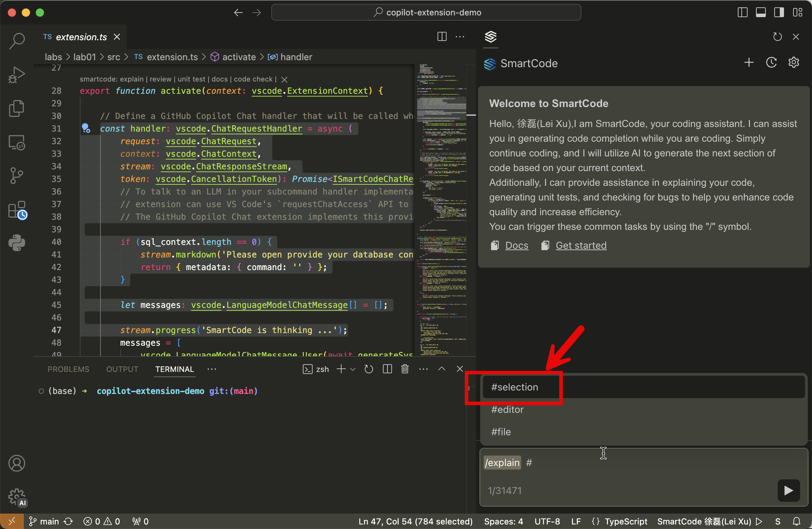The height and width of the screenshot is (529, 812).
Task: Open Accounts menu in activity bar
Action: coord(16,463)
